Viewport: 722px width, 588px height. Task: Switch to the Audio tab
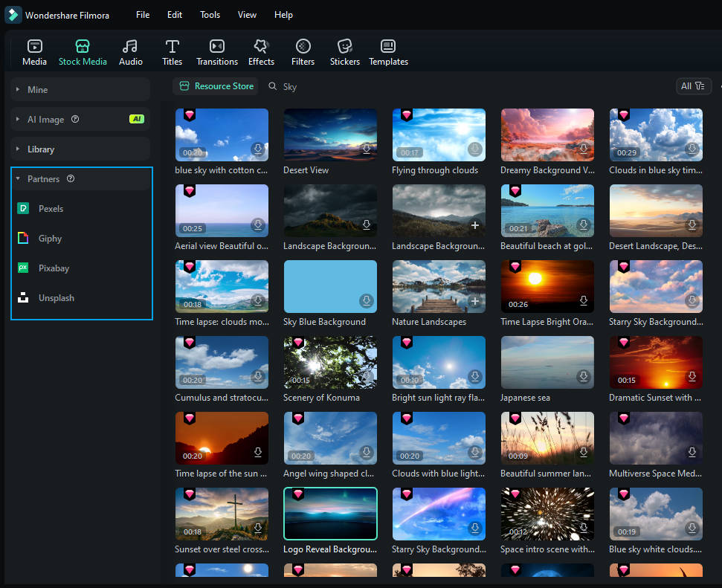tap(130, 53)
